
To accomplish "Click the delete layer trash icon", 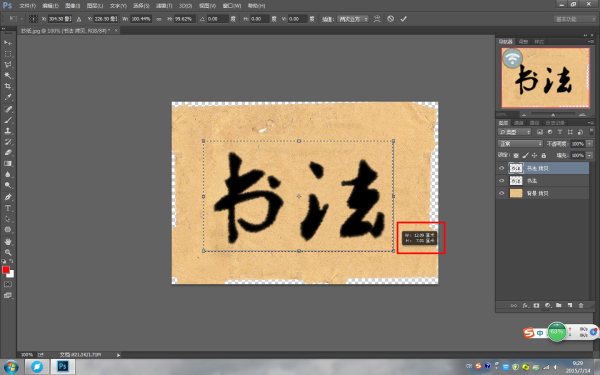I will point(581,305).
